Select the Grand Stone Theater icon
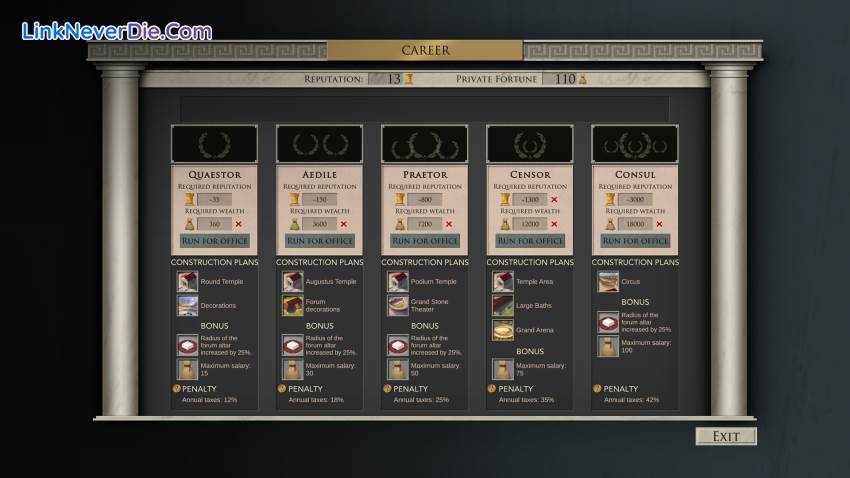 coord(397,306)
